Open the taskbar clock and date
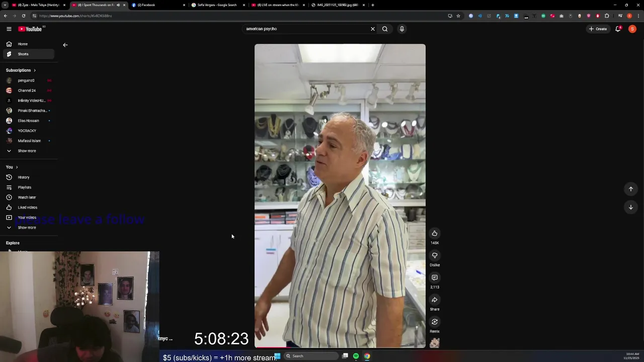Screen dimensions: 644x362 (632, 356)
